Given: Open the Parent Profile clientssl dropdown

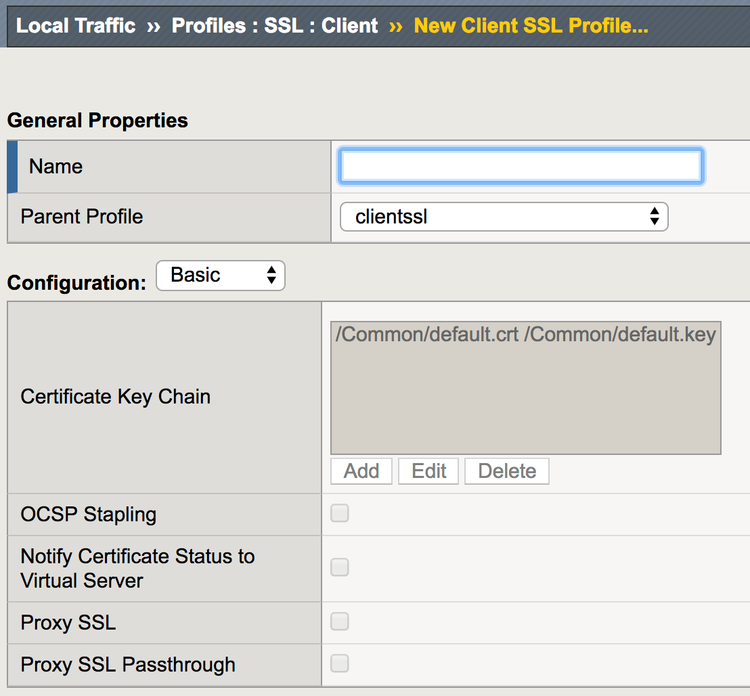Looking at the screenshot, I should coord(504,216).
